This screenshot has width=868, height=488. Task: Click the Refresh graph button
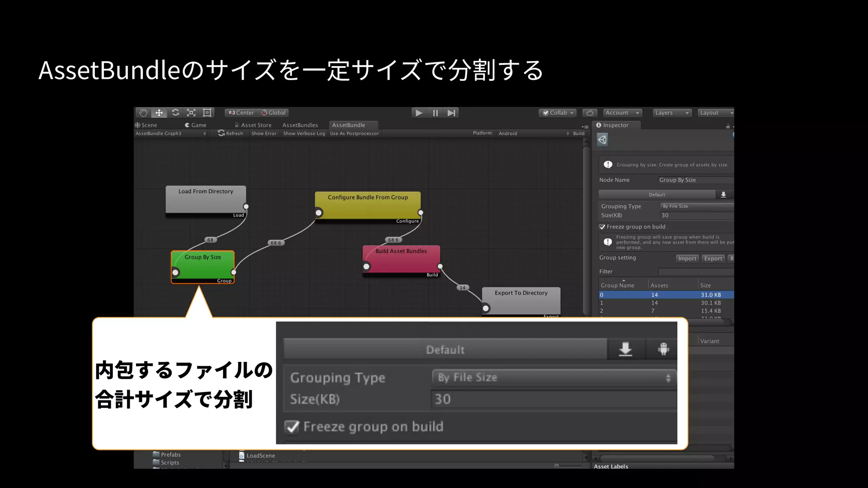(x=231, y=133)
